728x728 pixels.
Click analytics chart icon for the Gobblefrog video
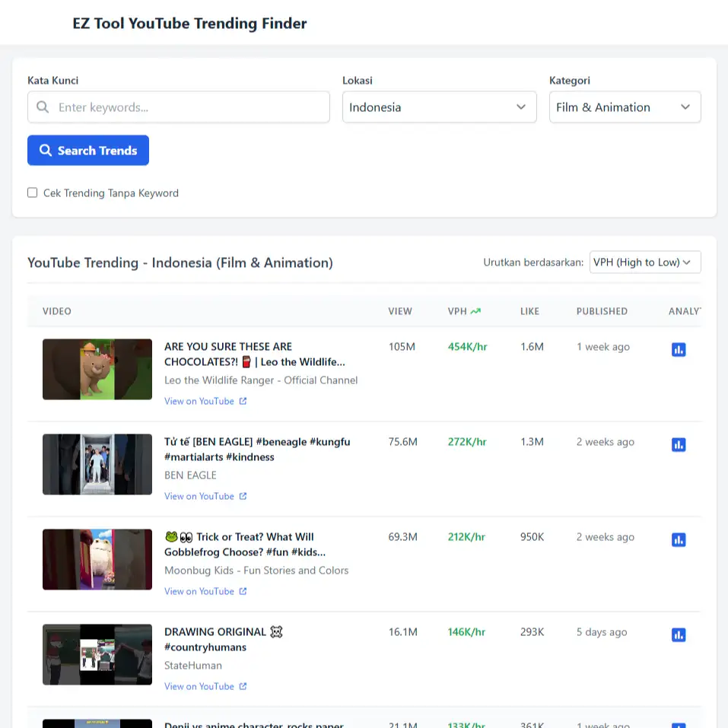(679, 540)
